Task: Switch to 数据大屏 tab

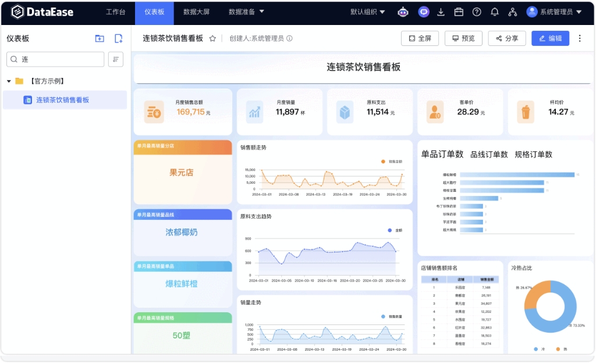Action: [196, 12]
